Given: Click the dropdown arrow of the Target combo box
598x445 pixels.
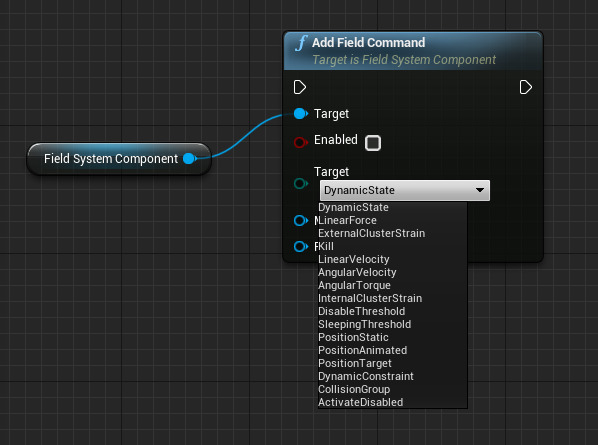Looking at the screenshot, I should click(480, 190).
